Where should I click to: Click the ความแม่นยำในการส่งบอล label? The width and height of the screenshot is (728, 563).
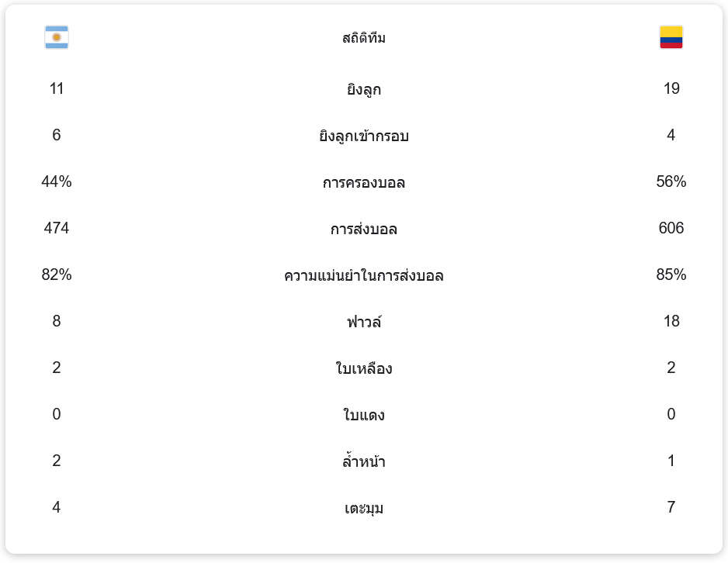point(364,275)
